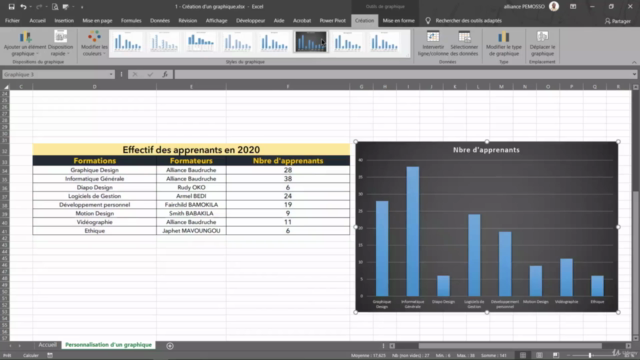This screenshot has height=360, width=640.
Task: Click the Calculer status bar text
Action: [x=31, y=356]
